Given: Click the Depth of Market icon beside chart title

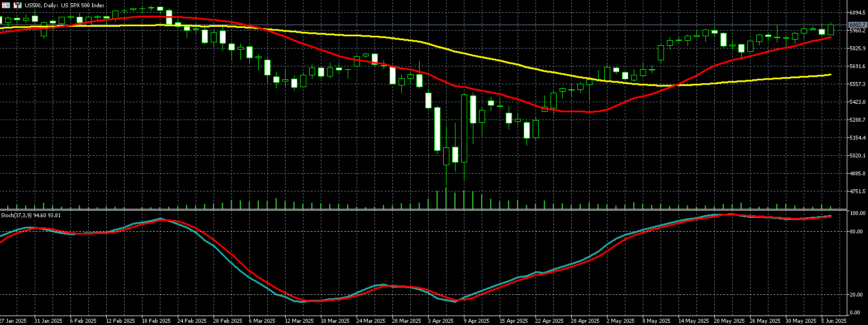Looking at the screenshot, I should pyautogui.click(x=18, y=5).
